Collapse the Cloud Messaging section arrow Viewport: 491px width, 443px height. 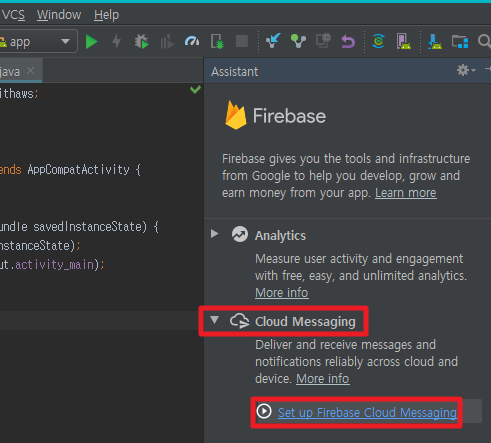tap(215, 320)
